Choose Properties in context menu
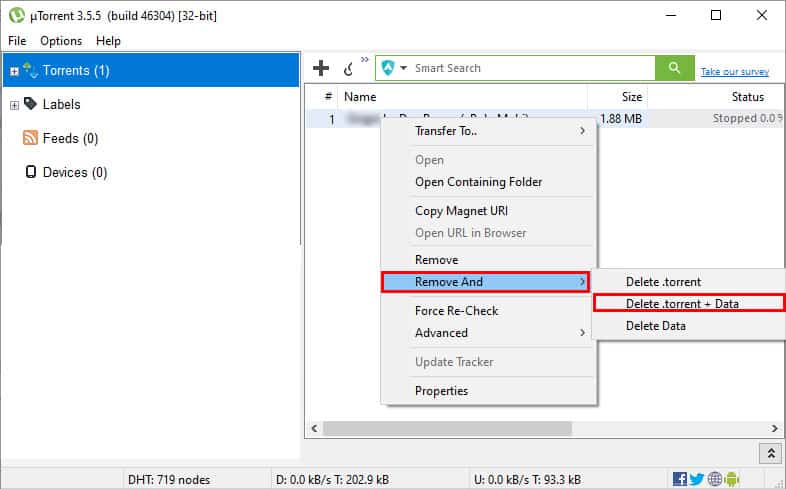The image size is (786, 489). point(489,391)
